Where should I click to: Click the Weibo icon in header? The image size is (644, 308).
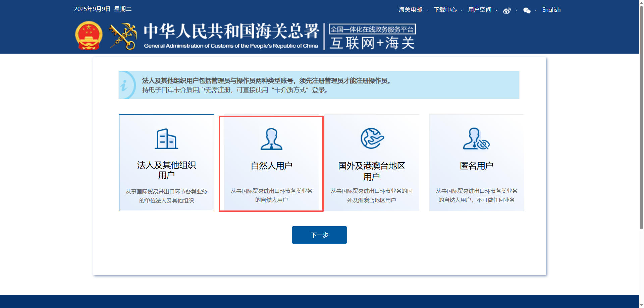coord(506,11)
